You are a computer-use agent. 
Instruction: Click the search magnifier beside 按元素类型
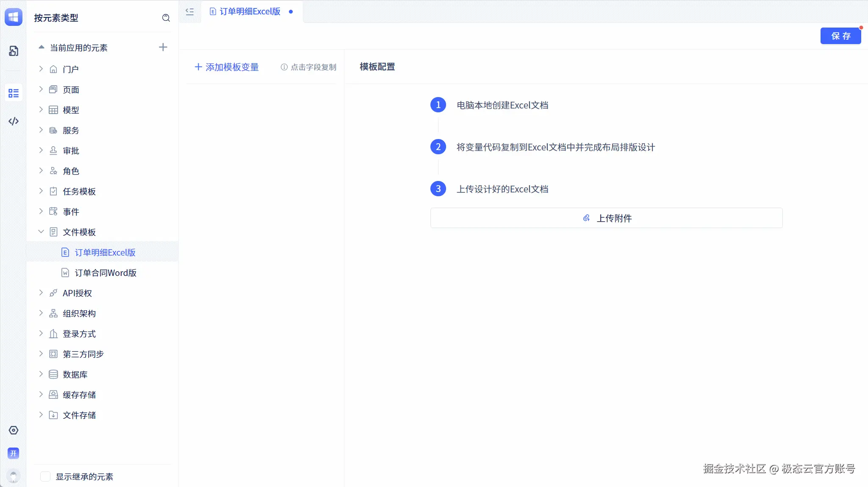(166, 18)
